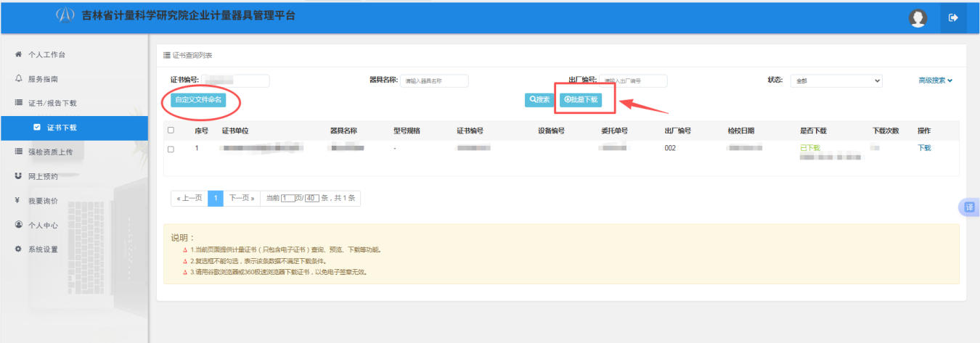Click the gear icon beside 系统设置
This screenshot has height=343, width=980.
point(18,249)
